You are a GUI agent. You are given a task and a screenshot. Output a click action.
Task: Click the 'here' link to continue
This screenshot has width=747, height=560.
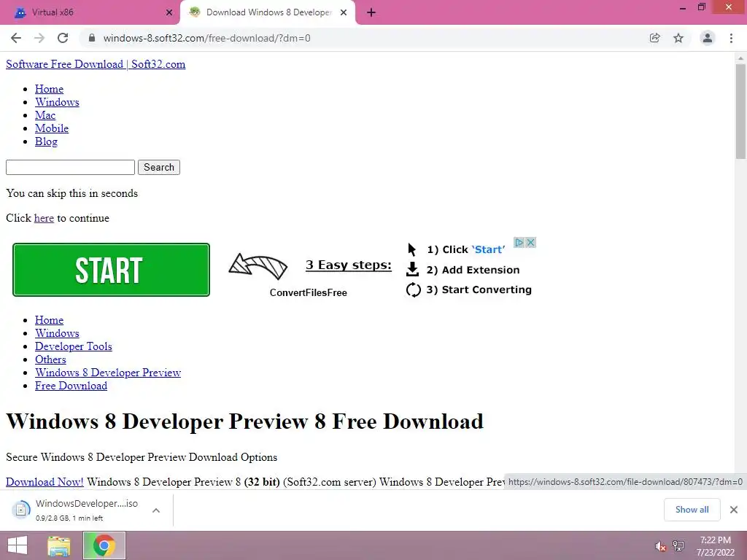click(x=44, y=218)
